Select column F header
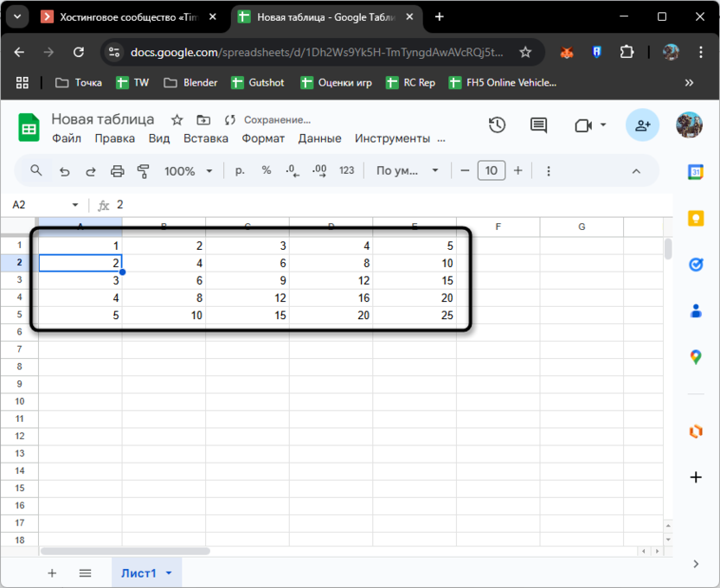 pos(498,227)
